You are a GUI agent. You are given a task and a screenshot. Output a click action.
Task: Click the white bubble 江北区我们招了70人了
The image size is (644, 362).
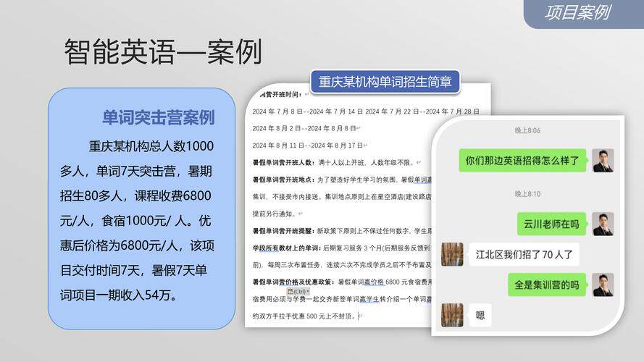pyautogui.click(x=524, y=254)
